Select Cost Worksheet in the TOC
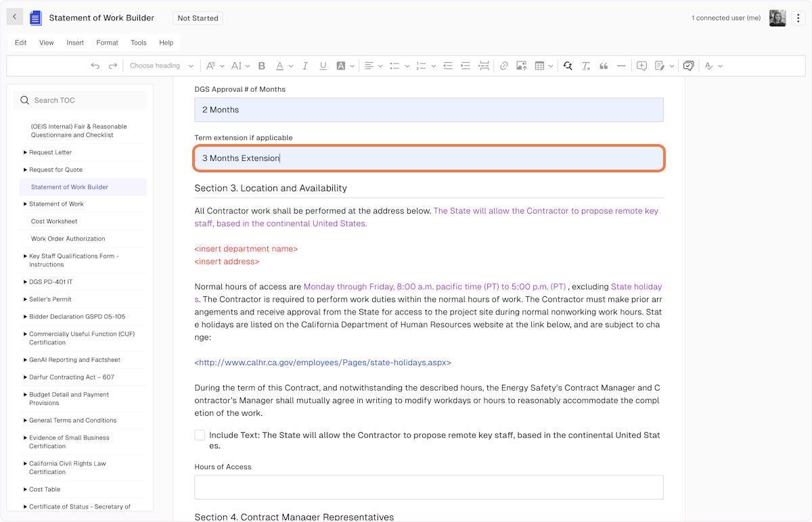The image size is (812, 522). (54, 221)
